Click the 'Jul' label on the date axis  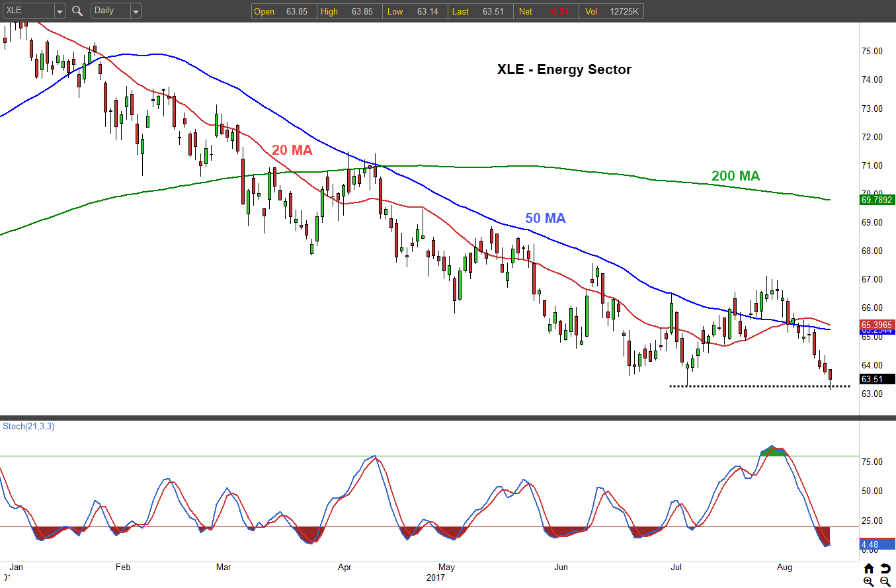point(676,567)
